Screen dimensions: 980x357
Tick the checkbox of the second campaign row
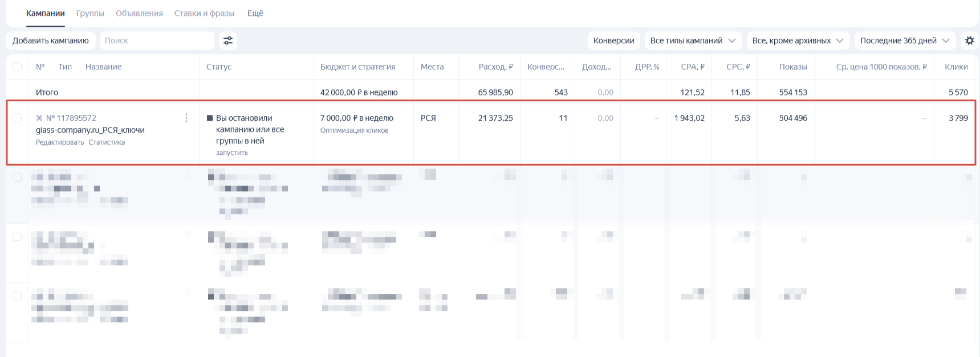pyautogui.click(x=17, y=177)
